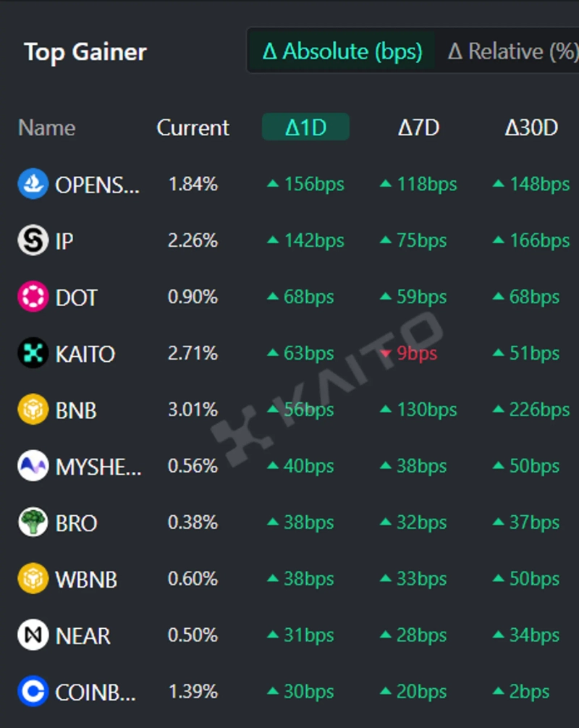Click the pink DOT token icon

[33, 297]
